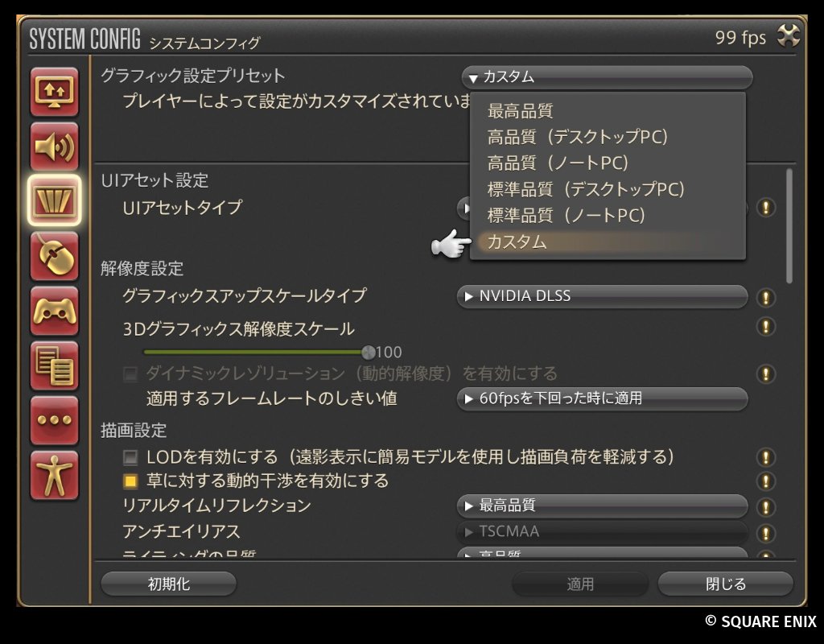This screenshot has height=644, width=824.
Task: Open the Mouse Settings sidebar icon
Action: pyautogui.click(x=54, y=256)
